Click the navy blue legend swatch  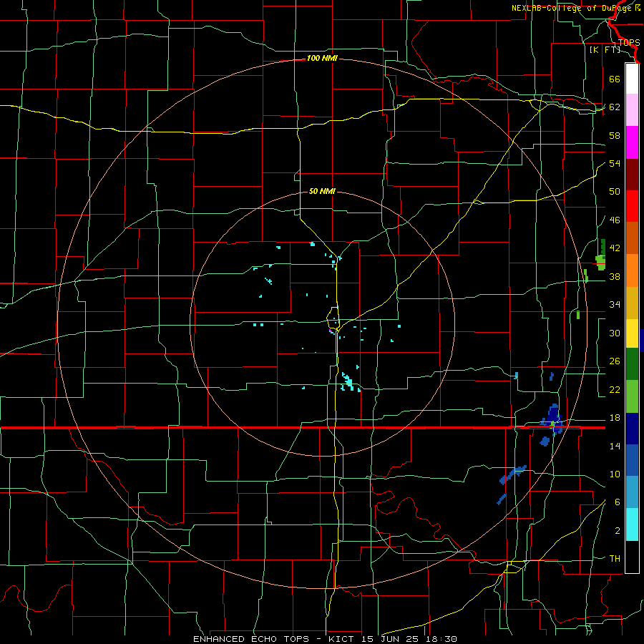coord(632,429)
